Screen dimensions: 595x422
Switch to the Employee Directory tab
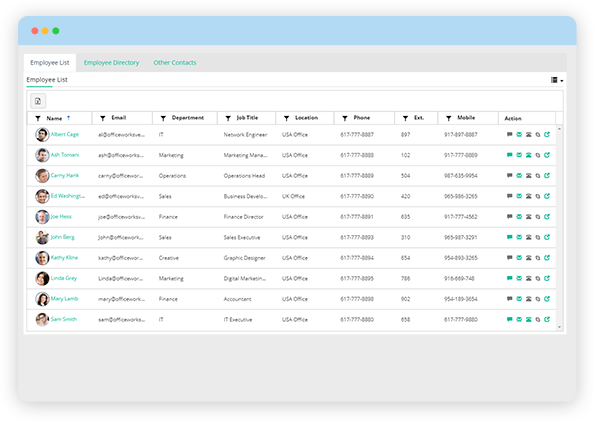click(111, 63)
